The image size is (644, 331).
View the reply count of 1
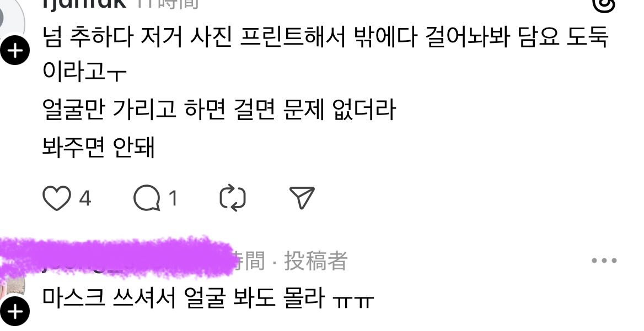click(x=173, y=198)
